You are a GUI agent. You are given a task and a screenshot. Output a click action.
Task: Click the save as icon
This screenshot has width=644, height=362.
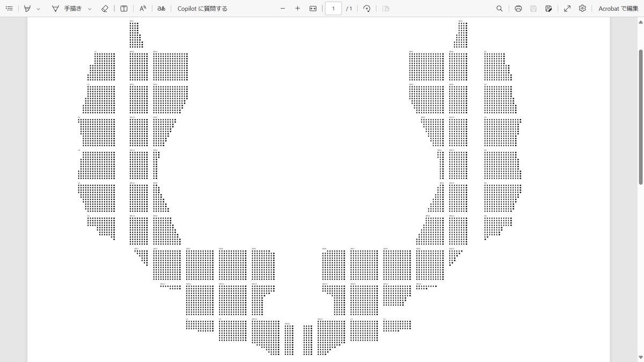pos(548,9)
